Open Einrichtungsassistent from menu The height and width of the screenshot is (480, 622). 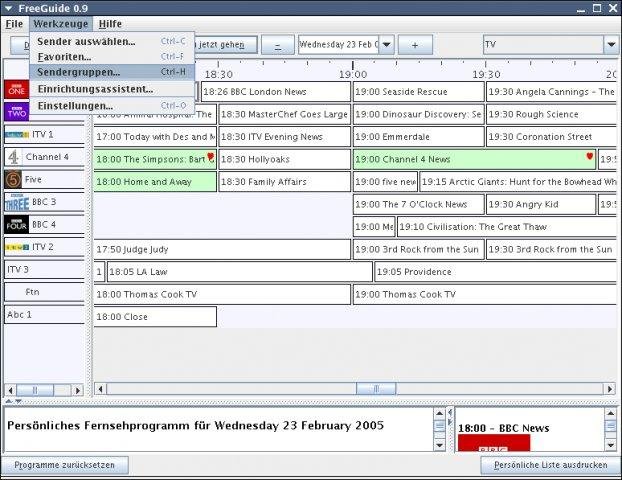click(x=112, y=89)
